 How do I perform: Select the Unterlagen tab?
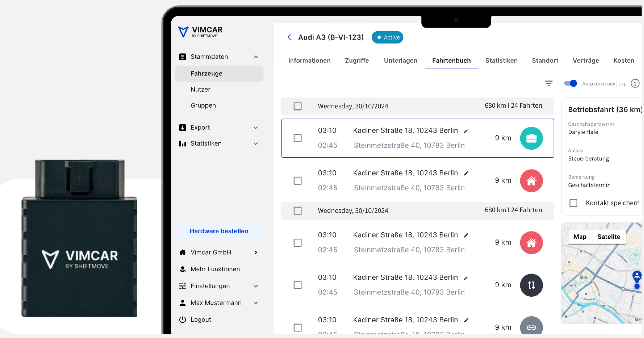click(x=400, y=60)
